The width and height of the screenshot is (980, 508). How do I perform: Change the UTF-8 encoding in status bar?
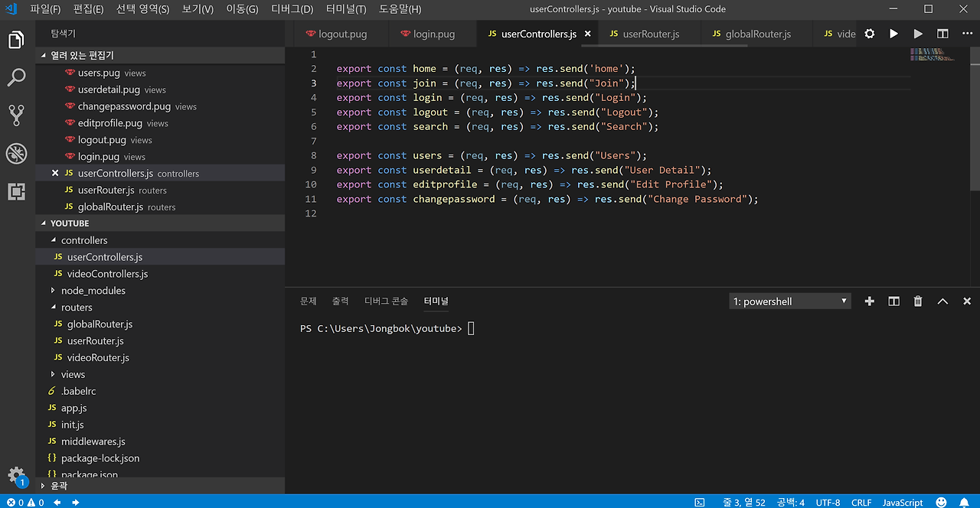[x=828, y=503]
